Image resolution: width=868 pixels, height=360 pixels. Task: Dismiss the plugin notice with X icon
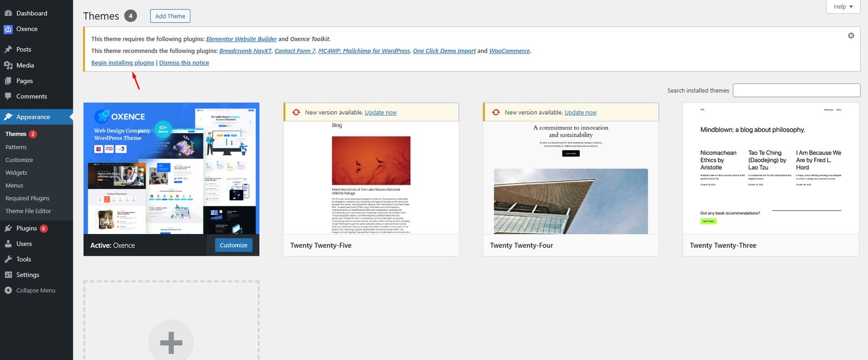(851, 36)
